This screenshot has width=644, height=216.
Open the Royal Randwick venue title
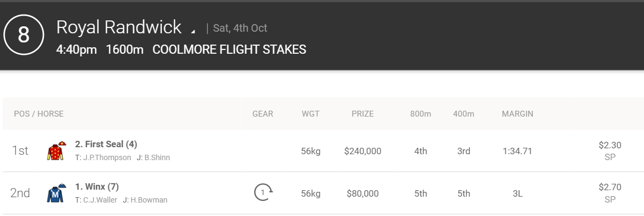coord(119,27)
